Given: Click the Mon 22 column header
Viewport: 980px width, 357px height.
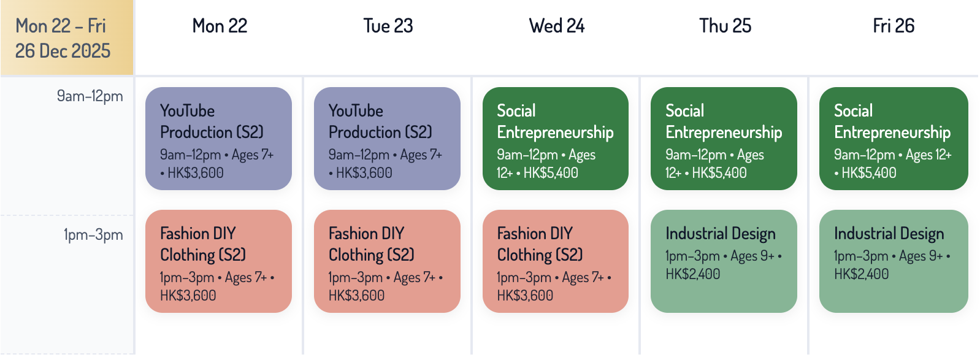Looking at the screenshot, I should tap(220, 26).
